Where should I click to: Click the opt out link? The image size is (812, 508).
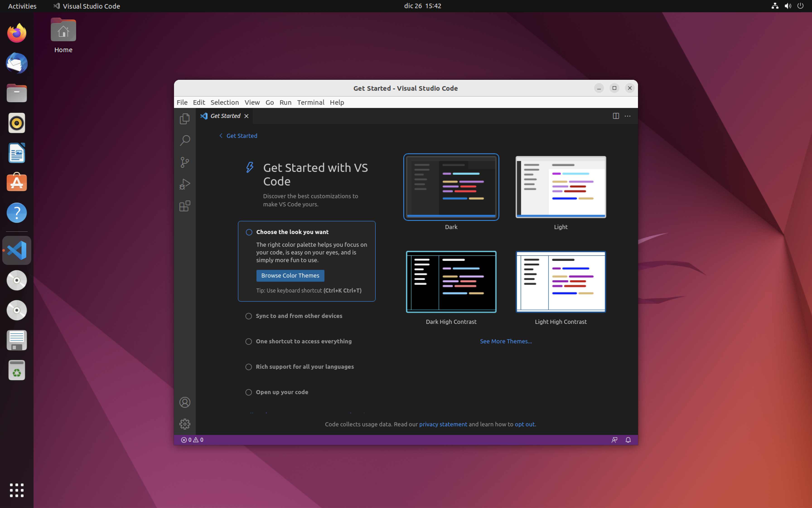point(524,424)
